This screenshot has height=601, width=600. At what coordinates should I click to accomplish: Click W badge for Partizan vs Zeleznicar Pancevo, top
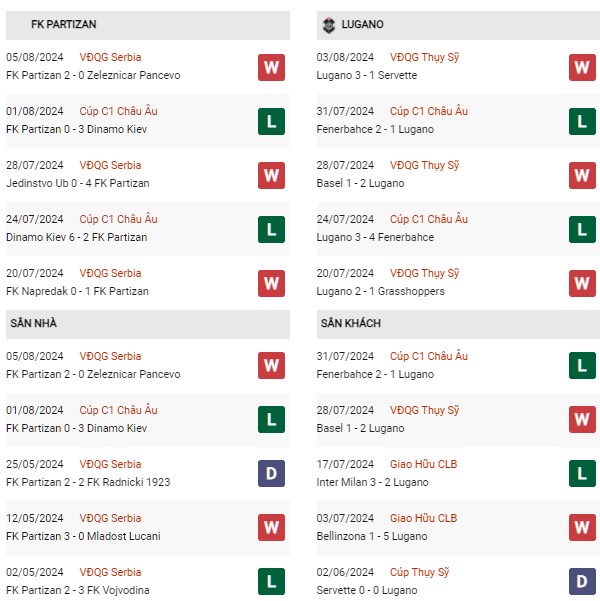point(271,67)
